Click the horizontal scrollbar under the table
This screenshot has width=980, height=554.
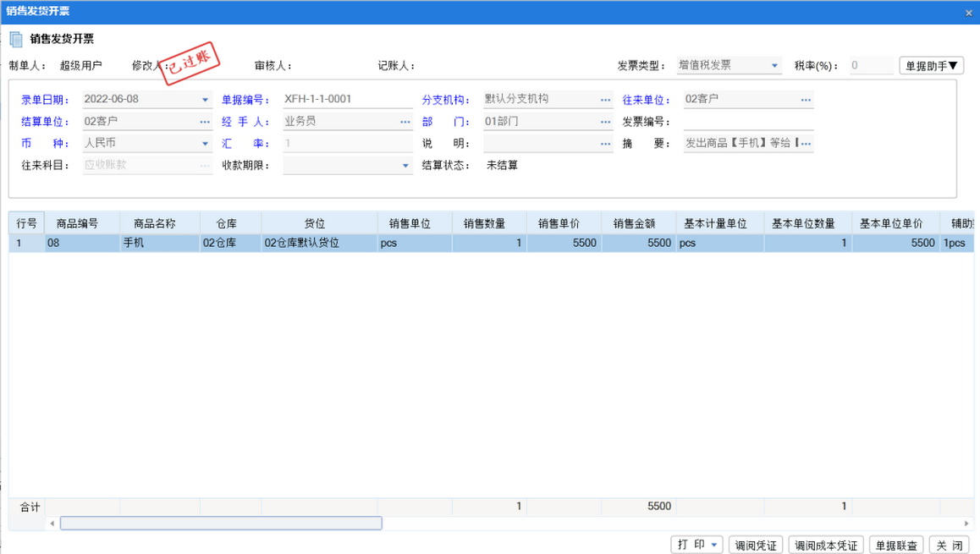[x=221, y=524]
